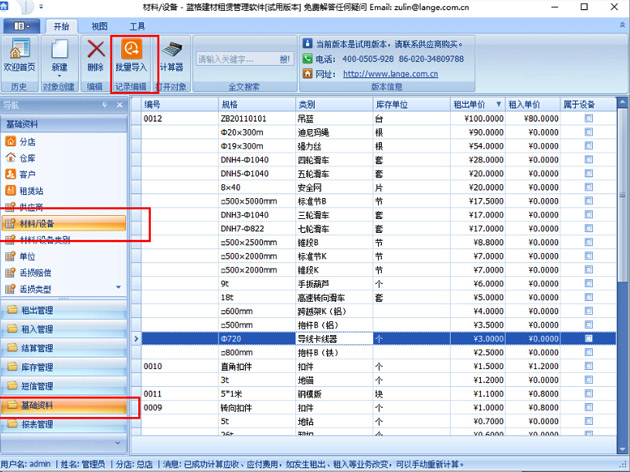The width and height of the screenshot is (630, 472).
Task: Launch the 计算器 calculator
Action: click(171, 52)
